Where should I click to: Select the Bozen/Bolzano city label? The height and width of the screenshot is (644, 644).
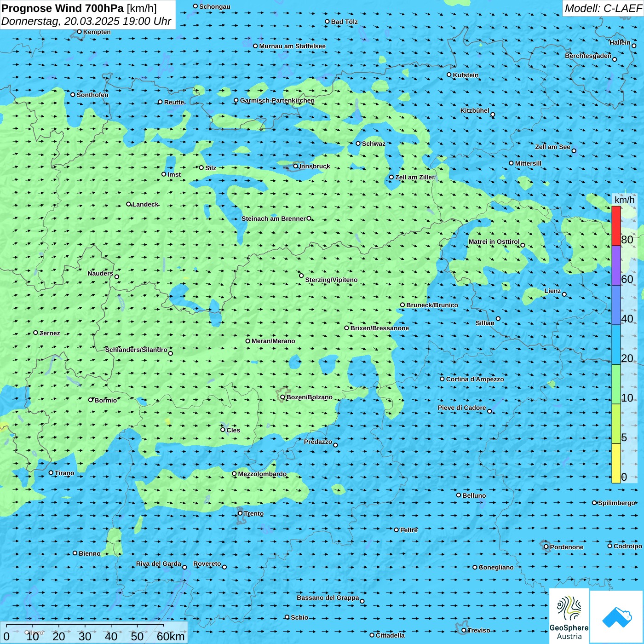pos(310,397)
